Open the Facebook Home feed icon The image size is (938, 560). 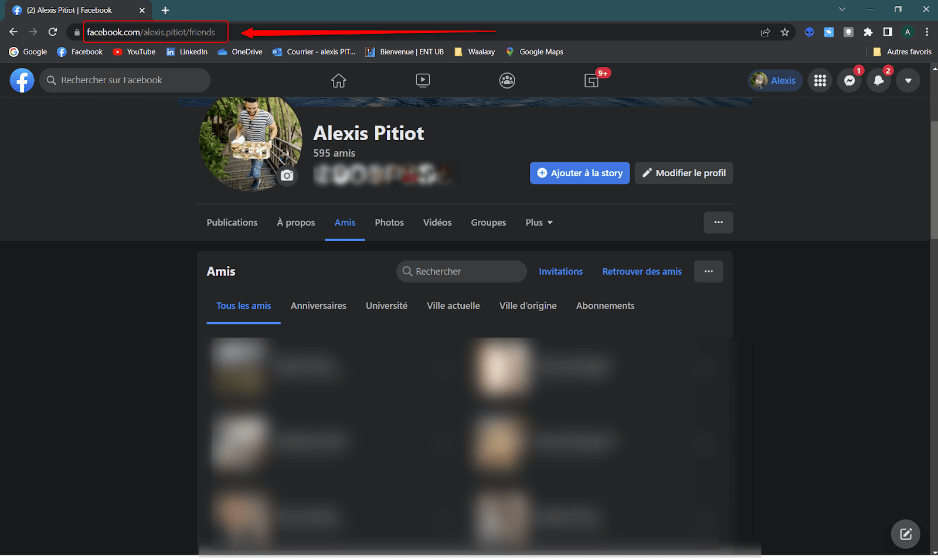pyautogui.click(x=339, y=80)
